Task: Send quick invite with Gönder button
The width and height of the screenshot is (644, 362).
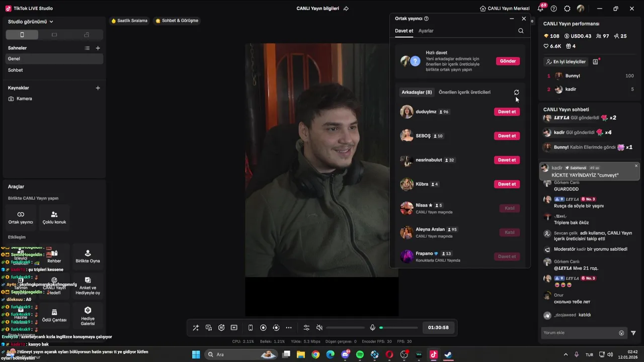Action: (508, 61)
